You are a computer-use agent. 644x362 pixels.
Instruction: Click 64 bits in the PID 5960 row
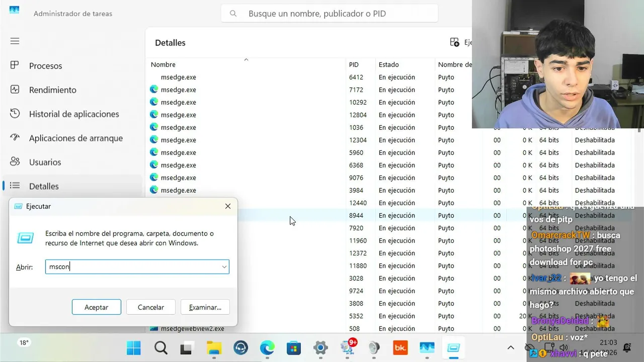click(549, 152)
